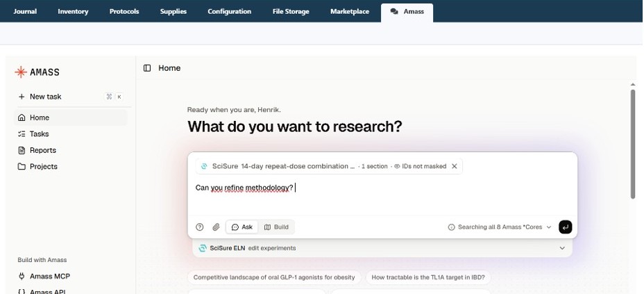644x294 pixels.
Task: Switch to the Inventory tab
Action: [x=73, y=12]
